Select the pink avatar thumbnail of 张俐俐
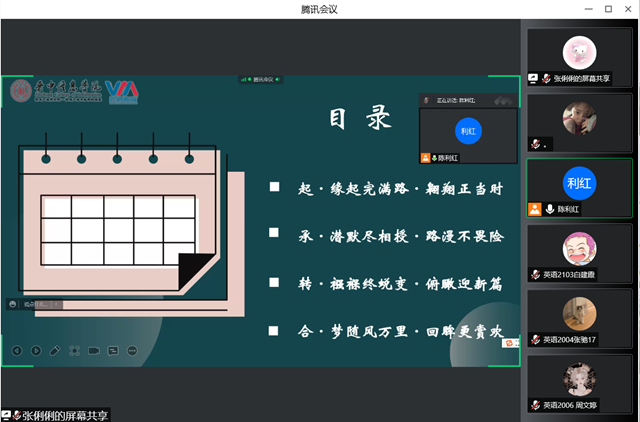 pyautogui.click(x=579, y=53)
